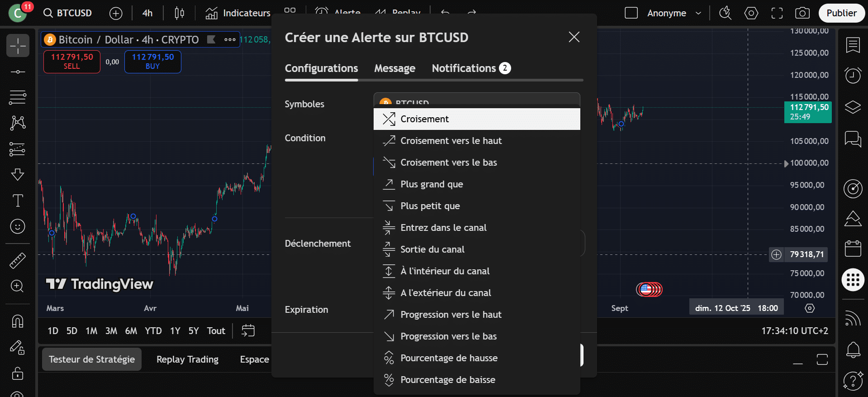
Task: Open the economic calendar panel icon
Action: point(853,249)
